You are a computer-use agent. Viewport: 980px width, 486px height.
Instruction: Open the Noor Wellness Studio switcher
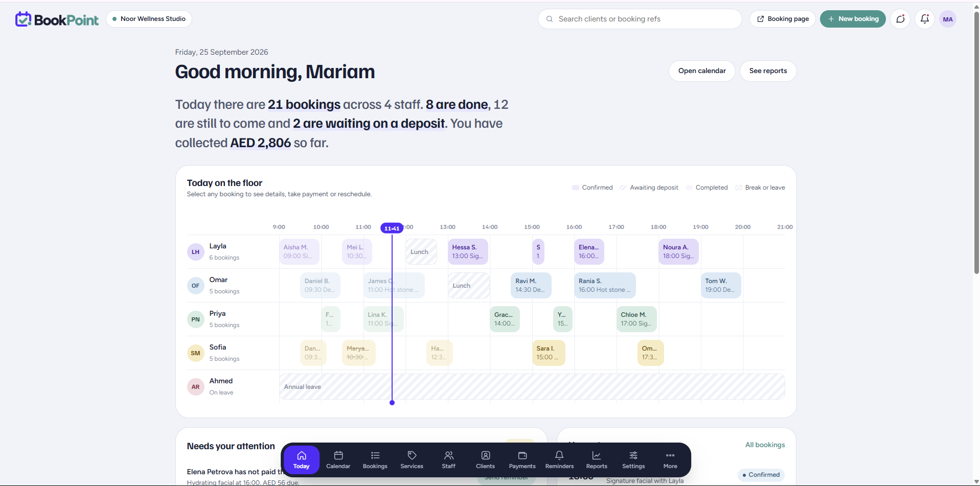(149, 19)
